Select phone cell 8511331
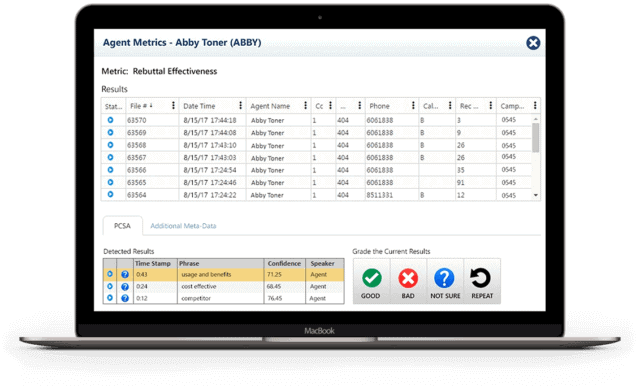This screenshot has height=386, width=640. click(x=380, y=195)
